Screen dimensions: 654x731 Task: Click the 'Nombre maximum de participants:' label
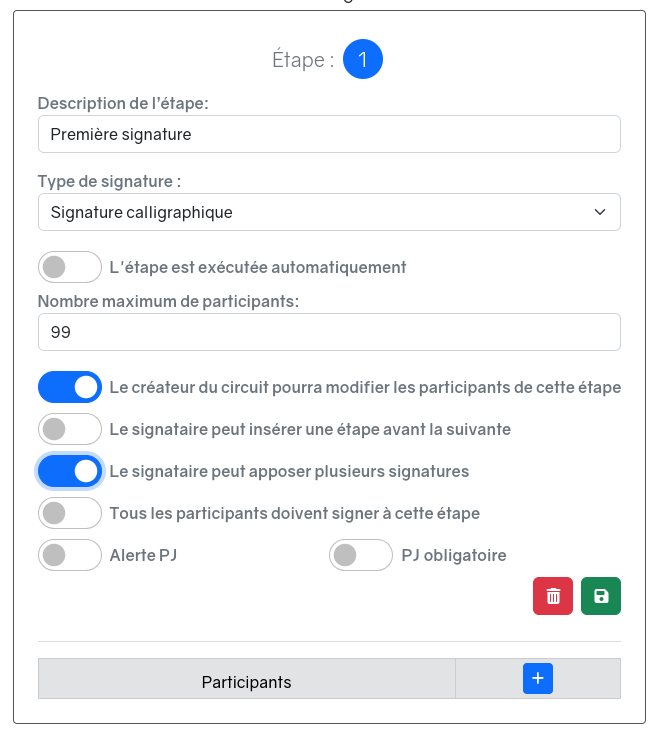click(169, 301)
